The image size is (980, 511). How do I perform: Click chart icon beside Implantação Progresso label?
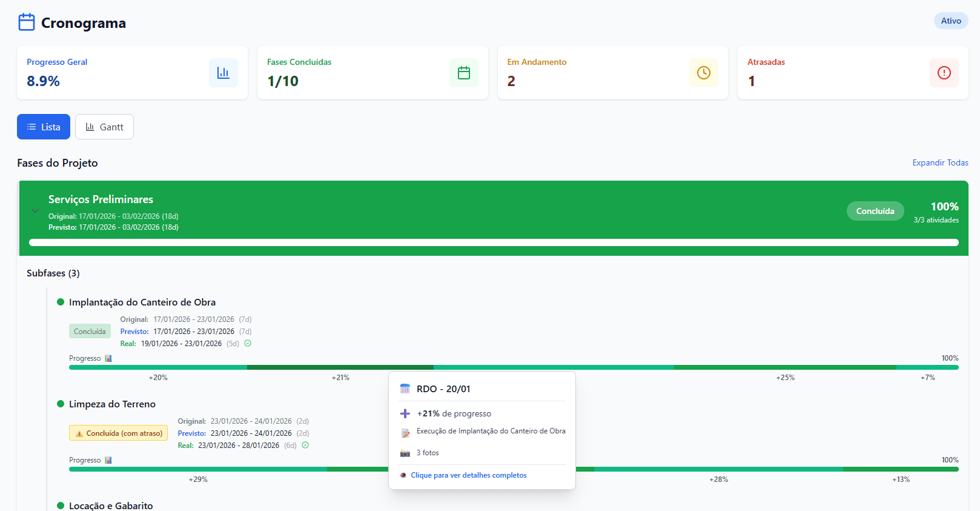108,358
